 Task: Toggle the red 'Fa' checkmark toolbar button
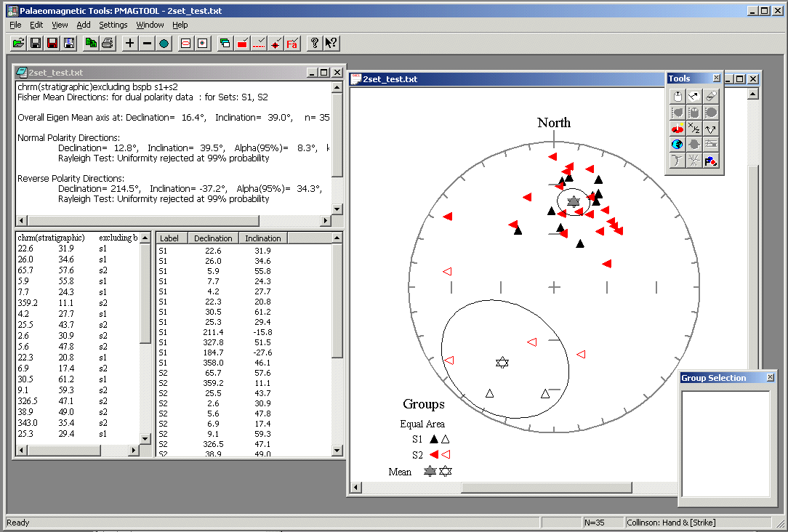coord(292,44)
